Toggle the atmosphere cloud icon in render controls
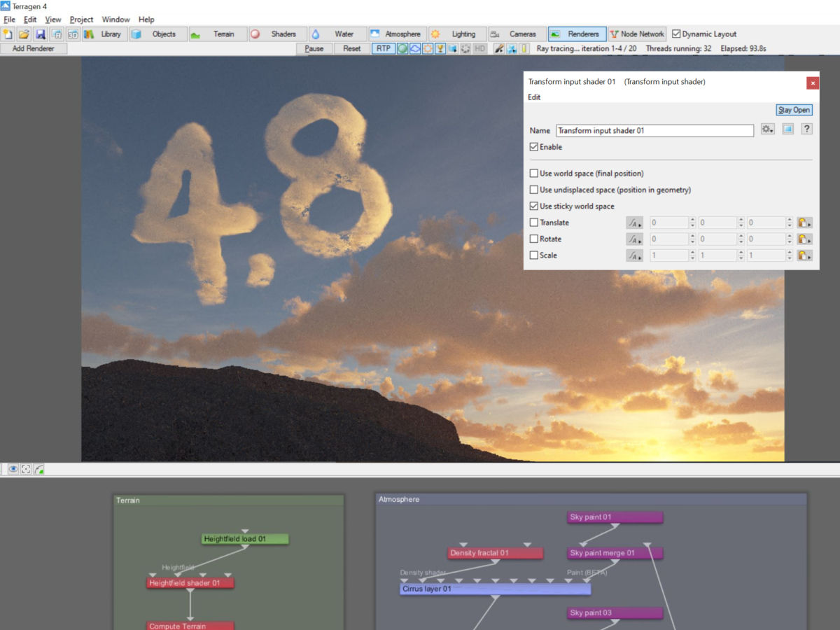The height and width of the screenshot is (630, 840). coord(416,48)
